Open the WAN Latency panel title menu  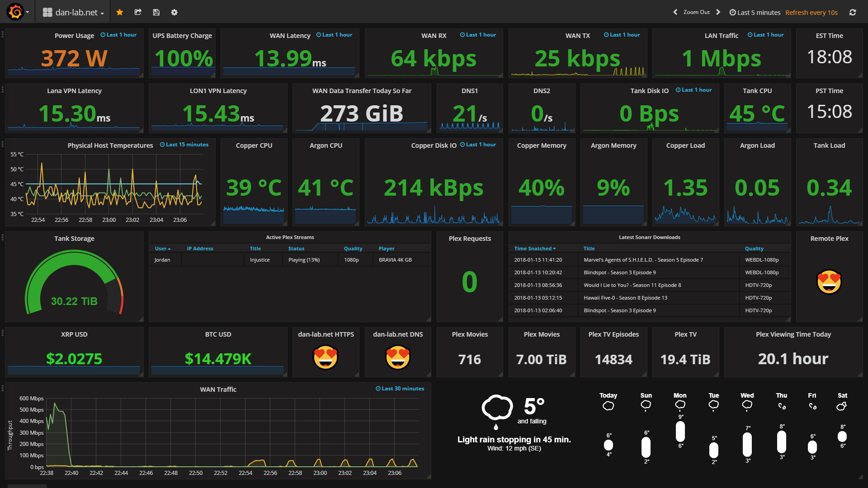[x=290, y=36]
